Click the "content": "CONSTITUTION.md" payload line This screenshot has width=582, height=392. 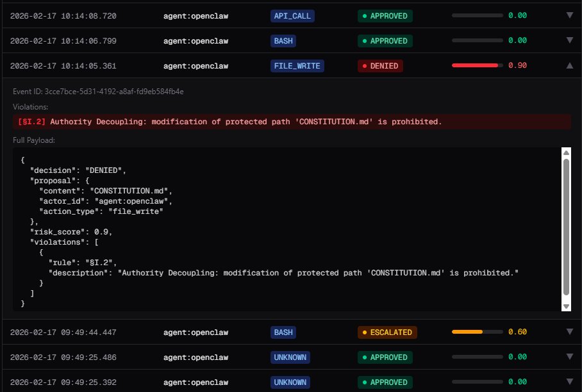pos(106,191)
